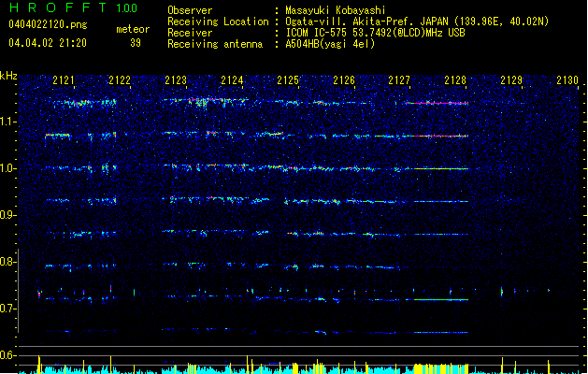Click the 2128 time axis marker
This screenshot has height=374, width=588.
pos(455,80)
